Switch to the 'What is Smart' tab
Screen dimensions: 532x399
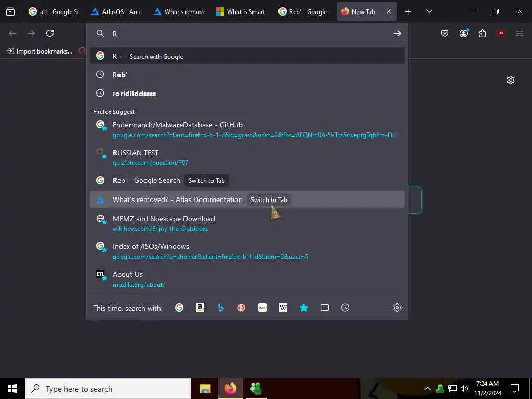pos(241,11)
